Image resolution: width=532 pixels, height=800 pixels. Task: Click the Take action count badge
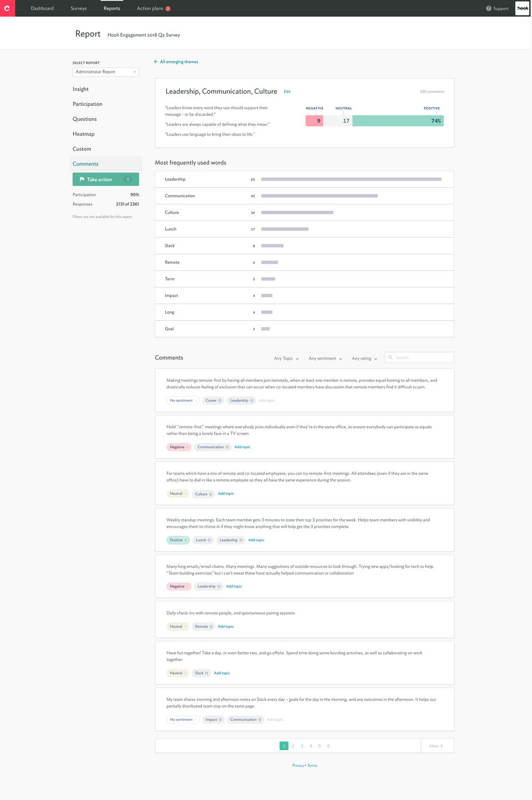(x=127, y=179)
